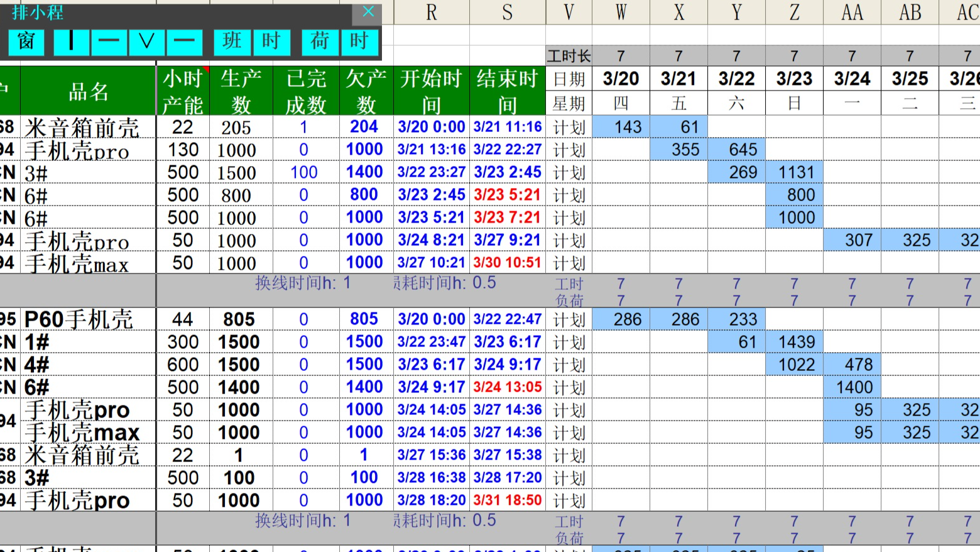Select column S header
This screenshot has height=552, width=980.
tap(508, 12)
